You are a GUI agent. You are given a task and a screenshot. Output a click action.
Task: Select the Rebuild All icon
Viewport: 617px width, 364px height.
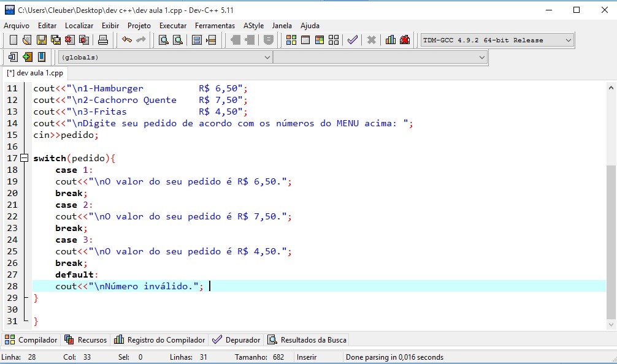[334, 39]
